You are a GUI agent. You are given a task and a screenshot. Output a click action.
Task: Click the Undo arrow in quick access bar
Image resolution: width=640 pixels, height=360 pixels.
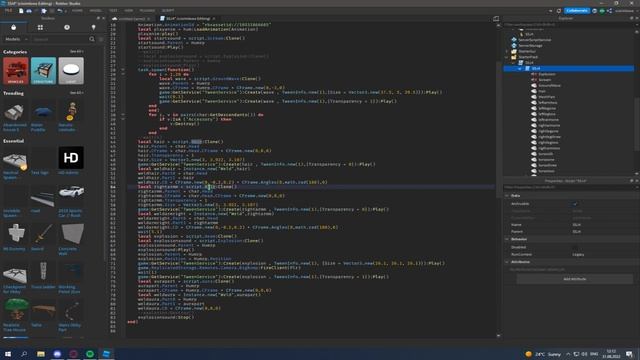[60, 11]
